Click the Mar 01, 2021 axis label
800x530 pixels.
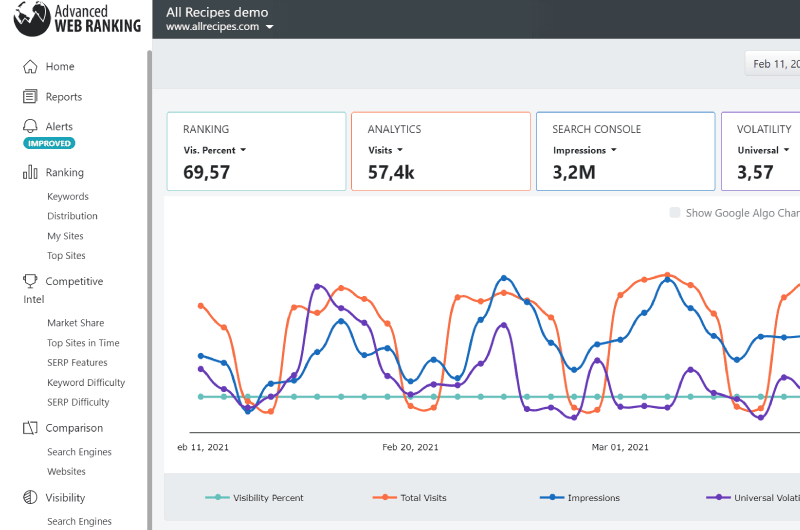[620, 447]
